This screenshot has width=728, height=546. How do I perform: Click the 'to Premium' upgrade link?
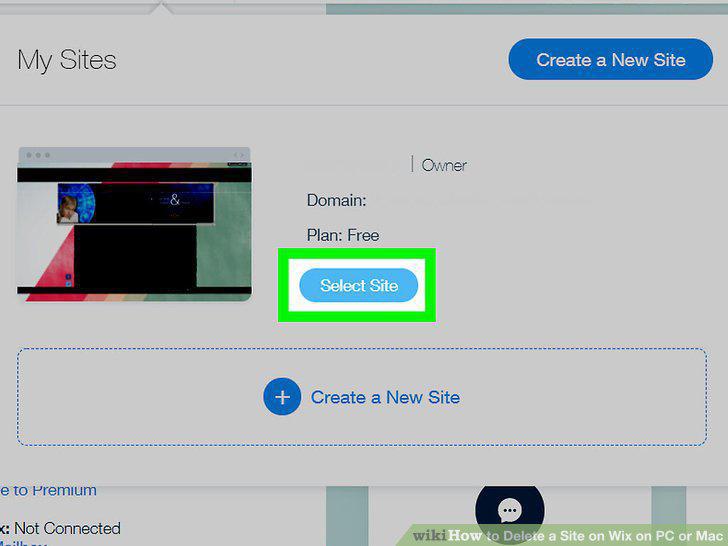48,490
